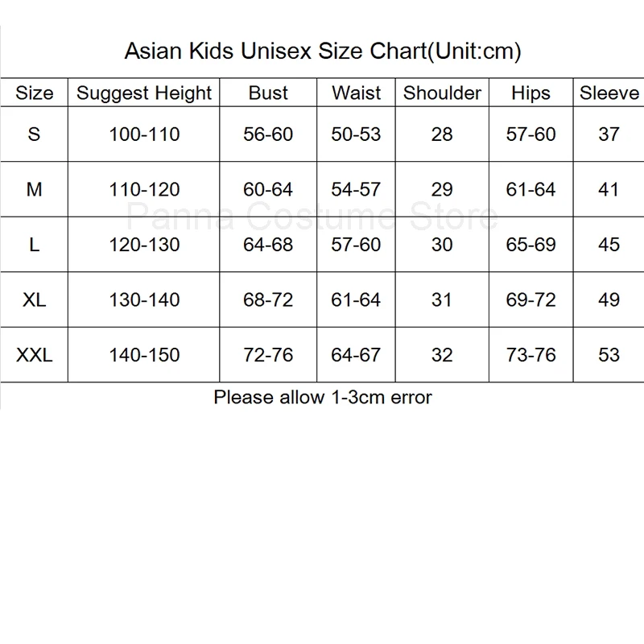Click the Asian Kids Unisex Size Chart title
The height and width of the screenshot is (644, 644).
click(x=323, y=52)
